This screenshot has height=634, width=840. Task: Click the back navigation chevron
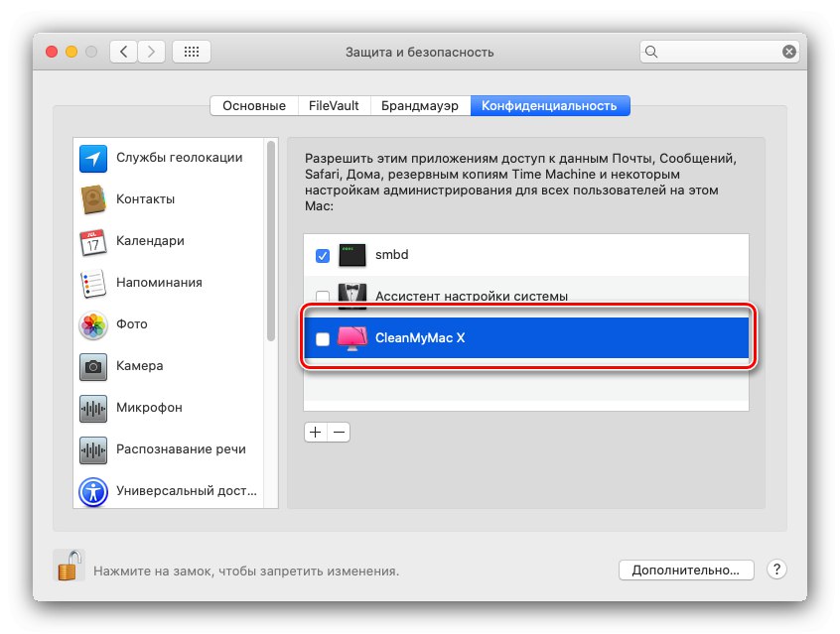coord(122,52)
